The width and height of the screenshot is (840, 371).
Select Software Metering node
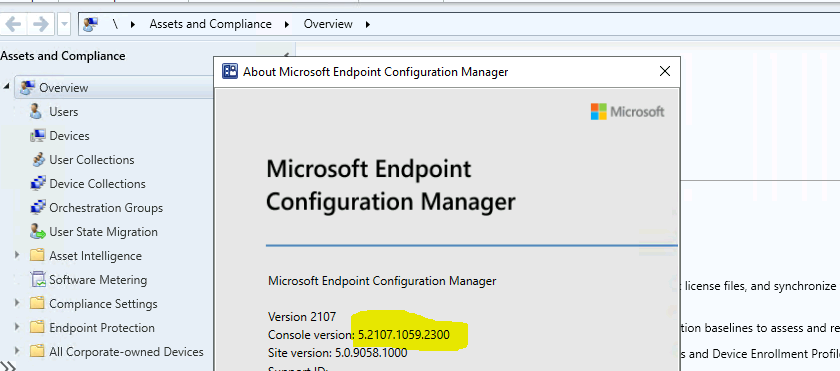(x=98, y=279)
